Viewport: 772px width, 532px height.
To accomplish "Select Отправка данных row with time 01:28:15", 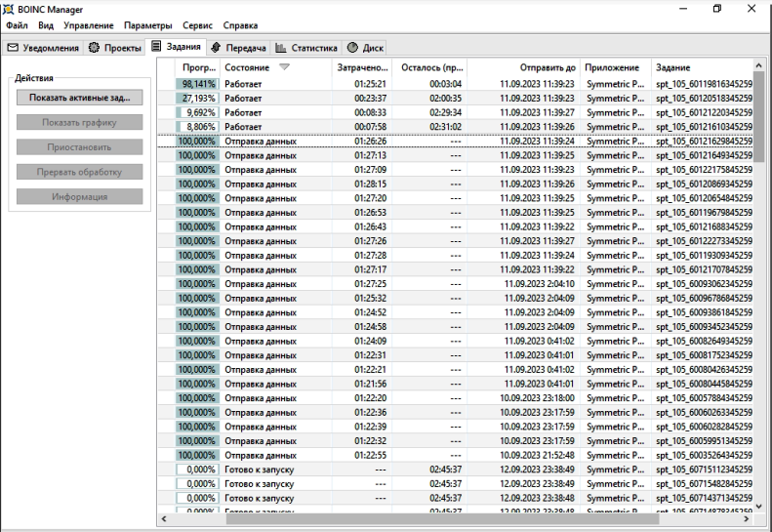I will 455,184.
